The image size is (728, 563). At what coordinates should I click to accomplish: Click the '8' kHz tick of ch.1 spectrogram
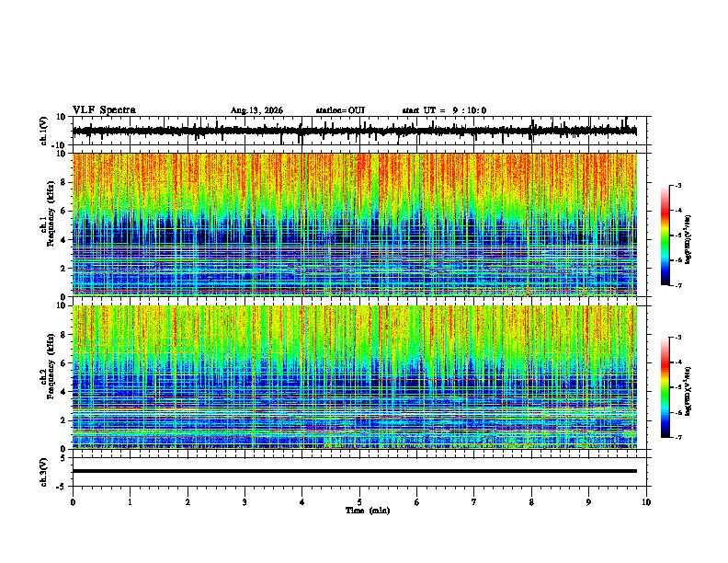63,182
